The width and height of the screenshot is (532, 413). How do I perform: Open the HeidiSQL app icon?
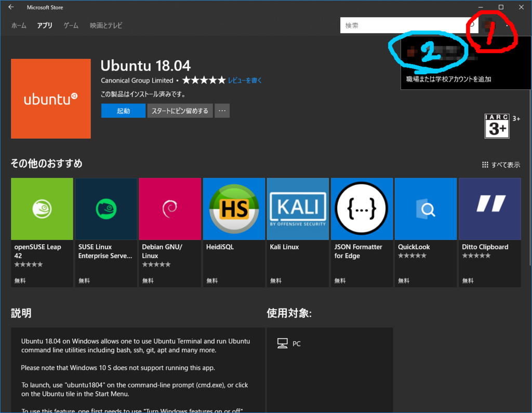tap(234, 209)
